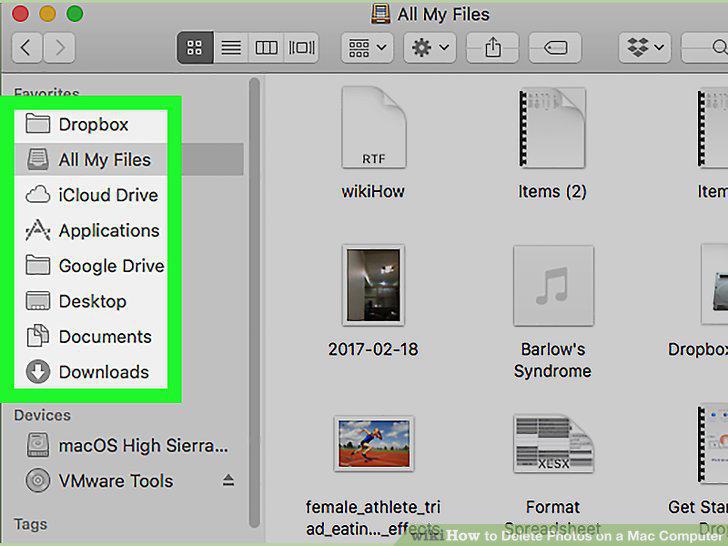Click the Tags sidebar heading

[31, 524]
